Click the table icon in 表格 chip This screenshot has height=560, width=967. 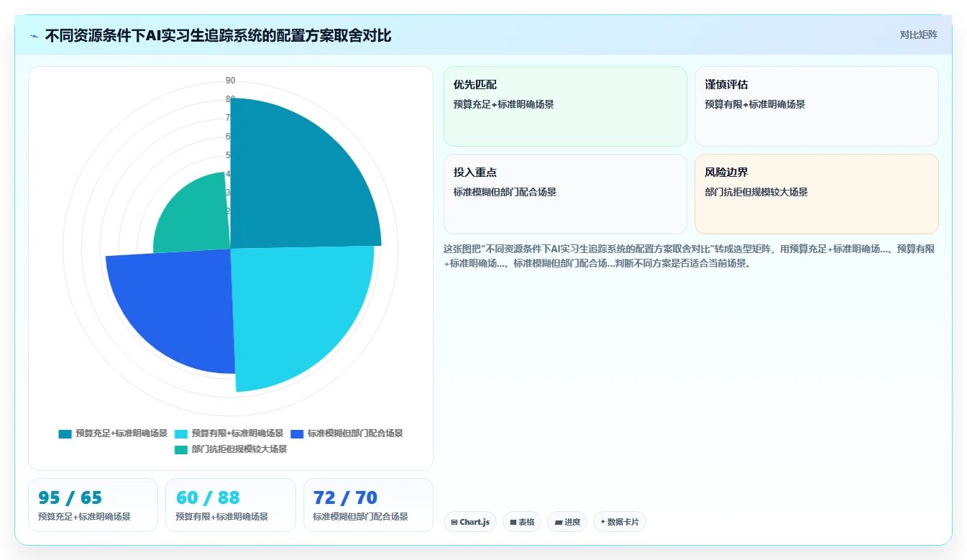tap(513, 523)
